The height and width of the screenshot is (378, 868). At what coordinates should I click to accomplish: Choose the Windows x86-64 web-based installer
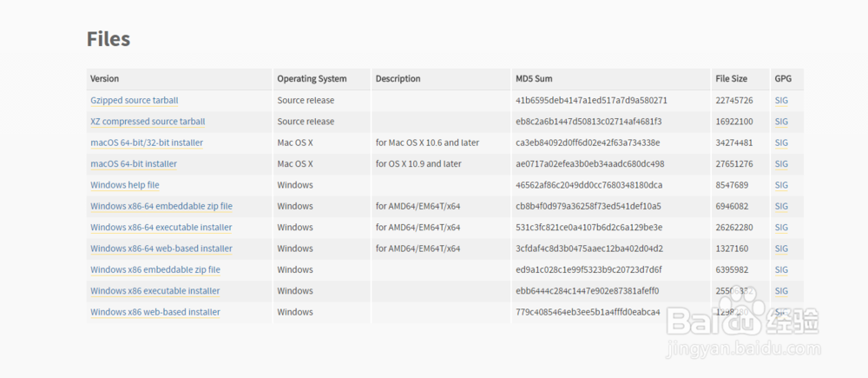[x=161, y=249]
